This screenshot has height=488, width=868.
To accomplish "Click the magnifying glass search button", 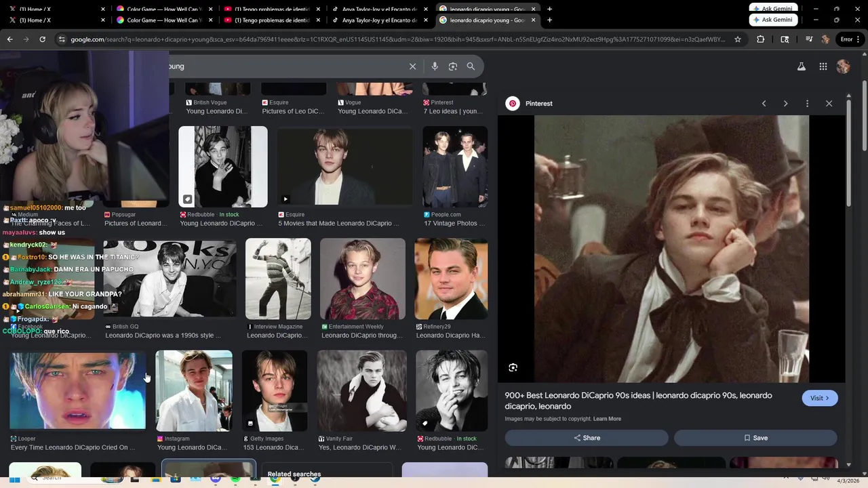I will pos(471,66).
